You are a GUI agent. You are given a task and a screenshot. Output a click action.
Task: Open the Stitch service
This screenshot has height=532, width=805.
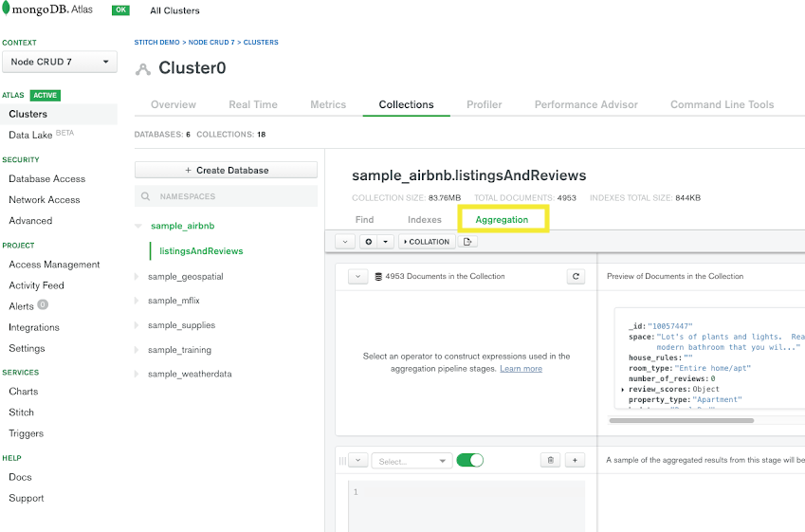(x=21, y=413)
